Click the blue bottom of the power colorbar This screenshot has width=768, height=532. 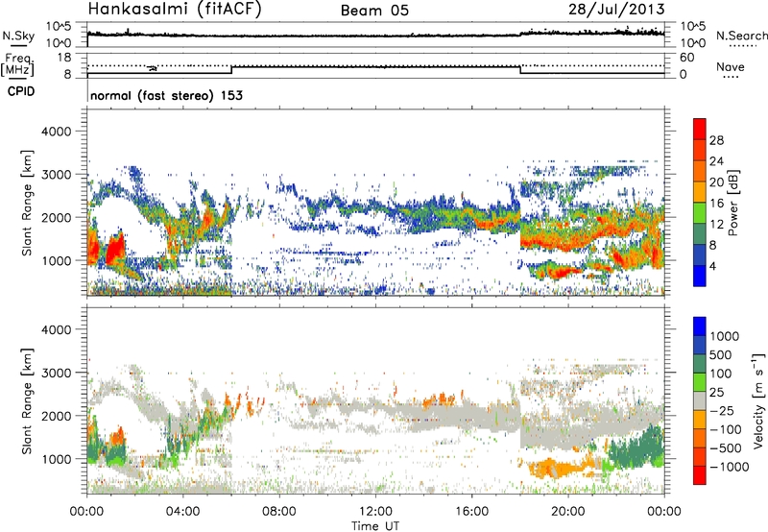click(x=700, y=277)
